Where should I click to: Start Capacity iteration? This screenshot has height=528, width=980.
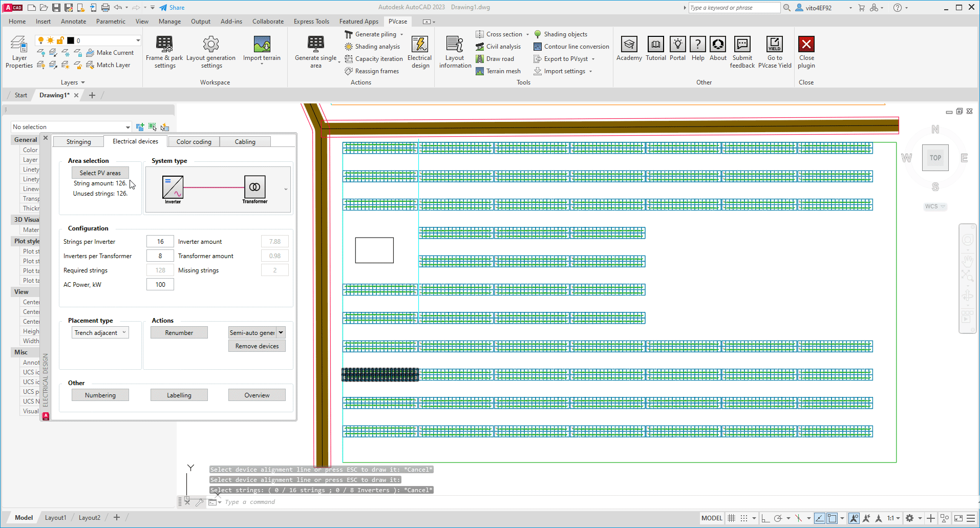click(x=374, y=59)
